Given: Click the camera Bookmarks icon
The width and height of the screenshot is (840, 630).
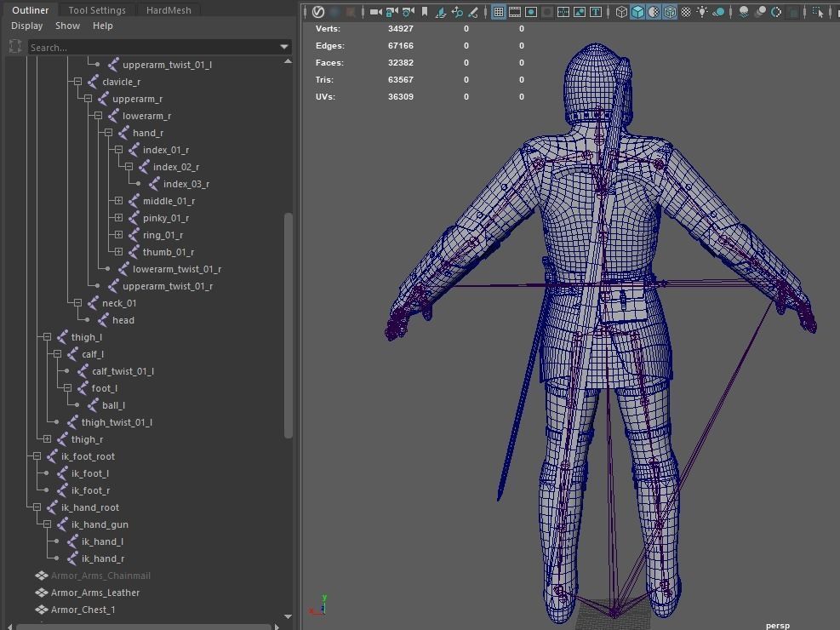Looking at the screenshot, I should coord(425,12).
